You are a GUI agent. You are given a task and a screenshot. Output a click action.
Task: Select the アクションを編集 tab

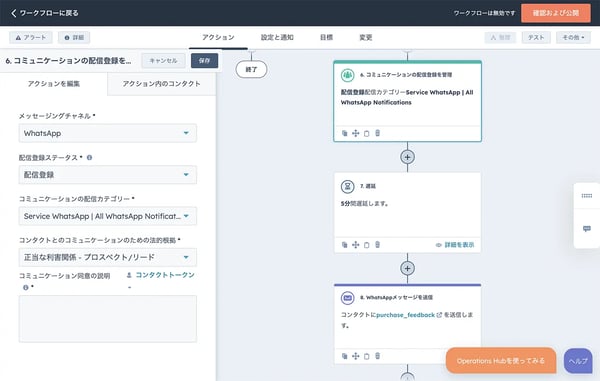[54, 84]
